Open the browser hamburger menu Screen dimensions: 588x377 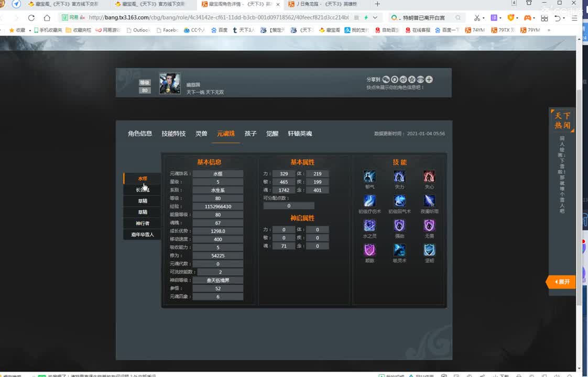click(x=574, y=17)
